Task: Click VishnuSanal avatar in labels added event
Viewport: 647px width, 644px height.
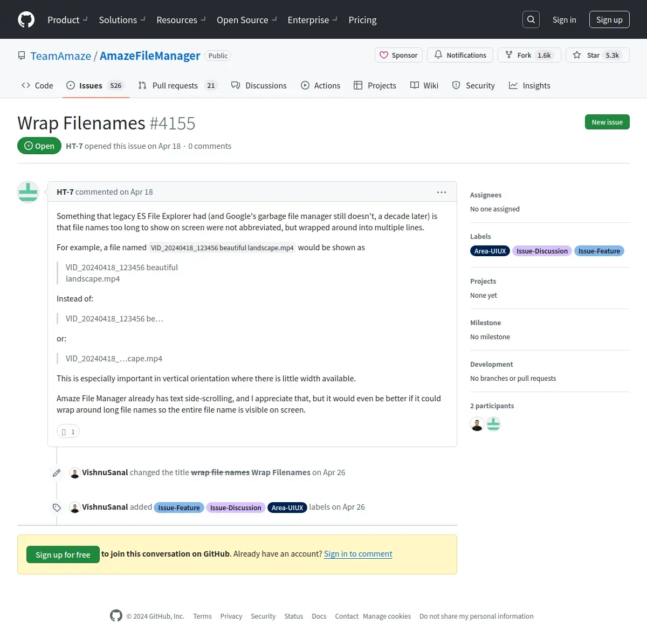Action: pos(75,507)
